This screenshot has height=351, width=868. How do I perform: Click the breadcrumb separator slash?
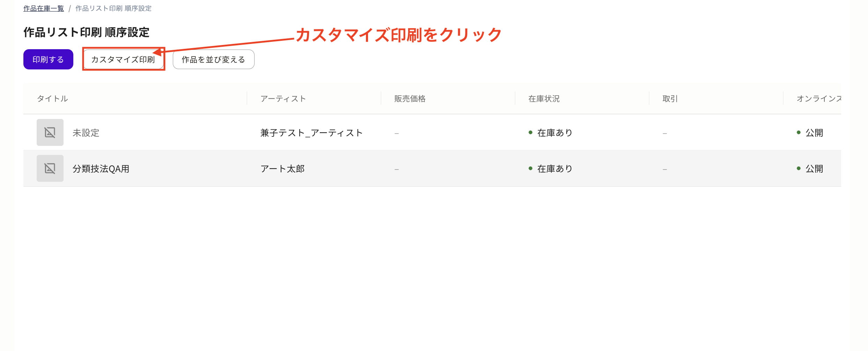click(x=70, y=8)
